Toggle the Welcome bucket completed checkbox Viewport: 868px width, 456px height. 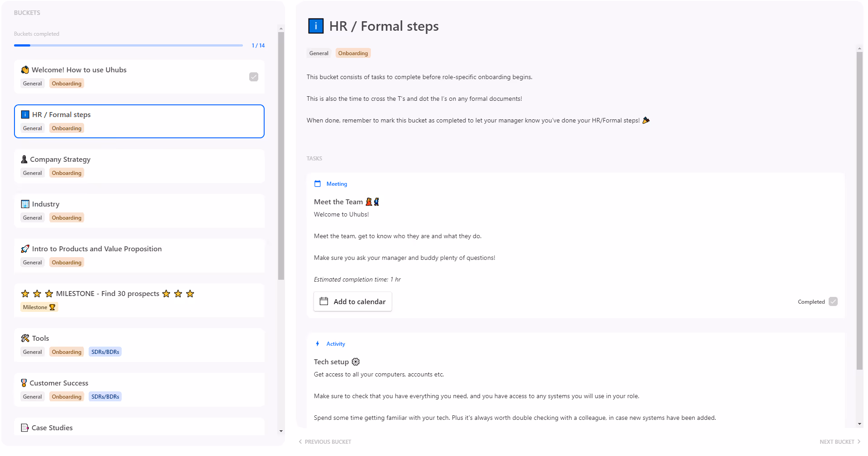[x=254, y=77]
